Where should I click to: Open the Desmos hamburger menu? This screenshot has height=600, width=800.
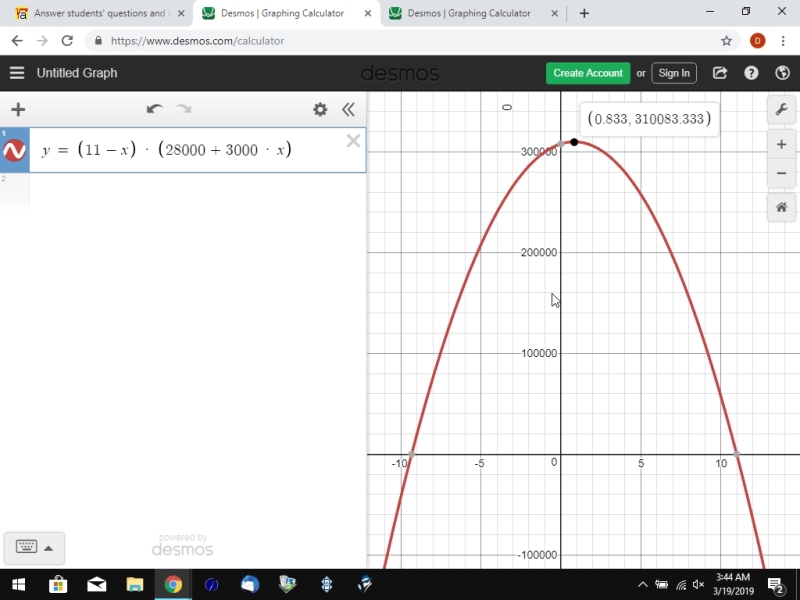[17, 73]
